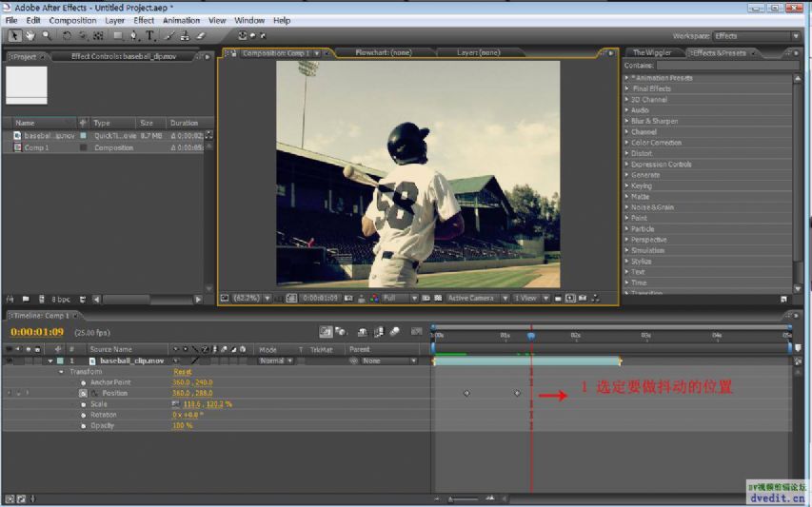Image resolution: width=812 pixels, height=507 pixels.
Task: Toggle Live Update button in Timeline
Action: pyautogui.click(x=326, y=332)
